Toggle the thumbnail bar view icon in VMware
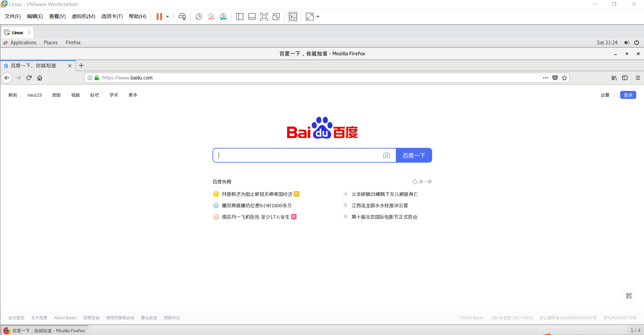 coord(252,16)
